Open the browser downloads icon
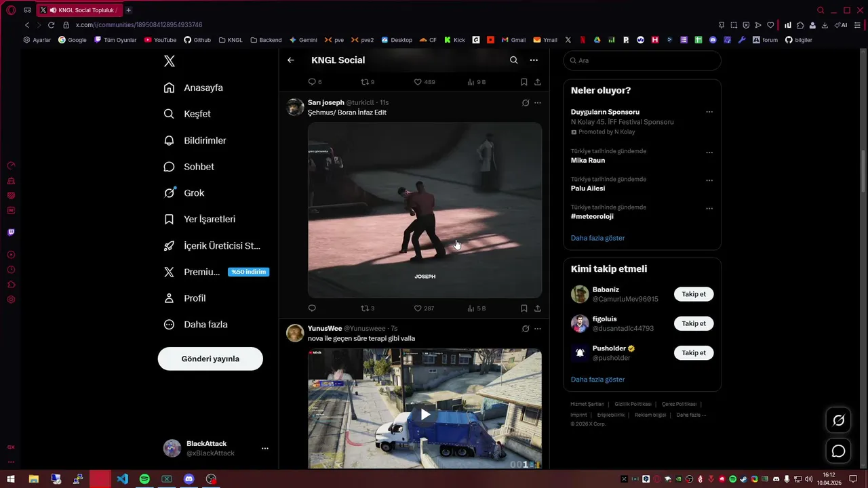 coord(825,25)
